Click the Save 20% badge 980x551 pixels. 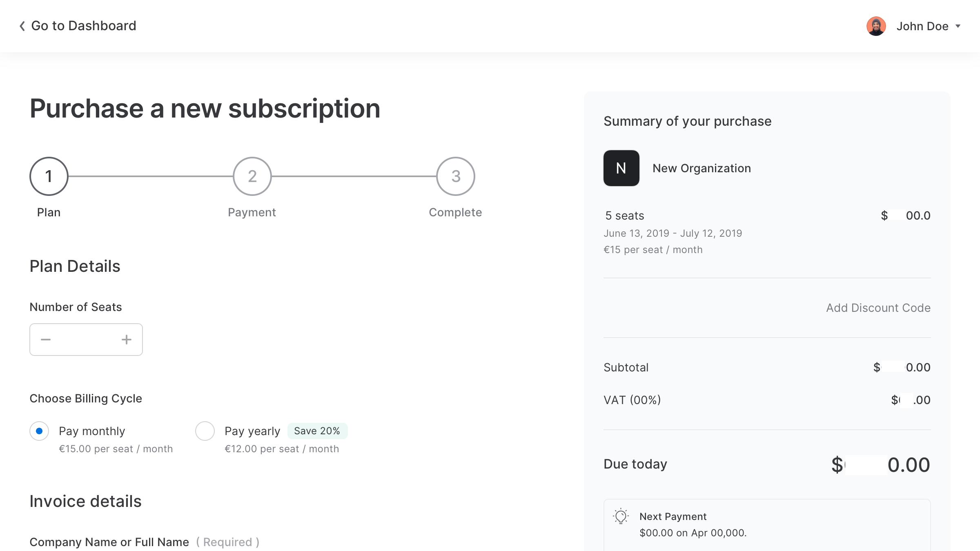(x=317, y=431)
